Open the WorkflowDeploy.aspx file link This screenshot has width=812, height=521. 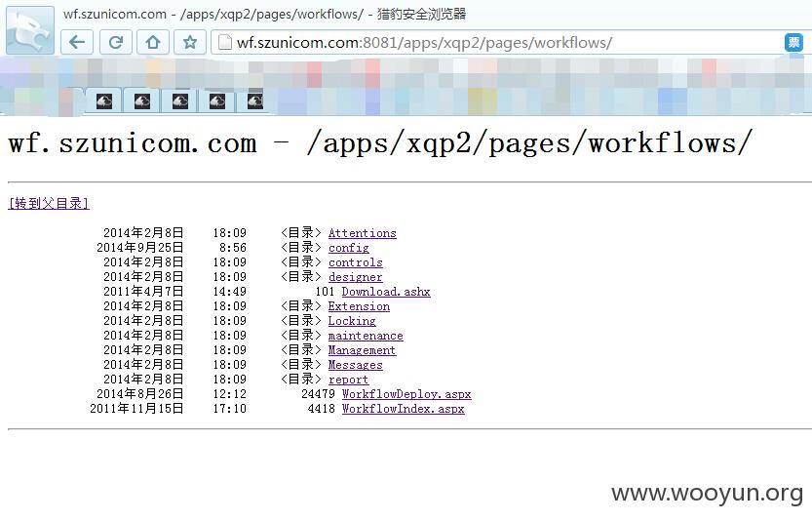(406, 394)
